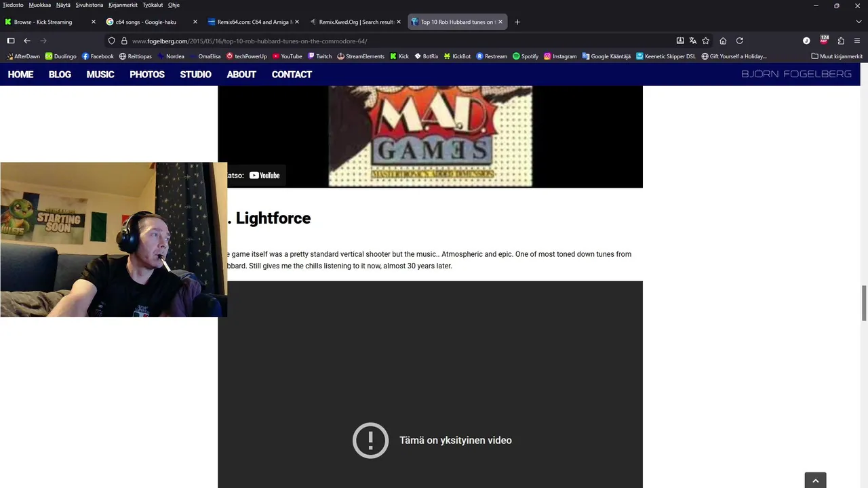868x488 pixels.
Task: Open the BLOG page link
Action: pyautogui.click(x=60, y=75)
